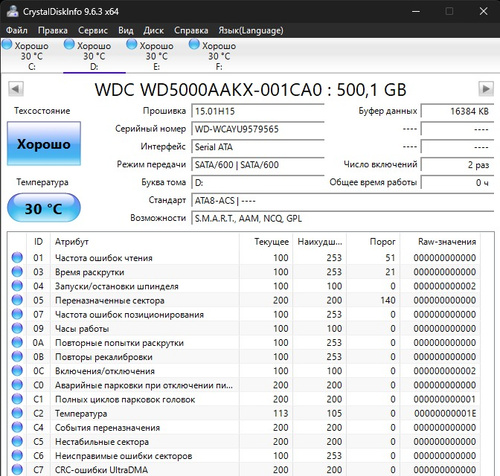
Task: Select row Повторы рекалибровки
Action: [244, 356]
